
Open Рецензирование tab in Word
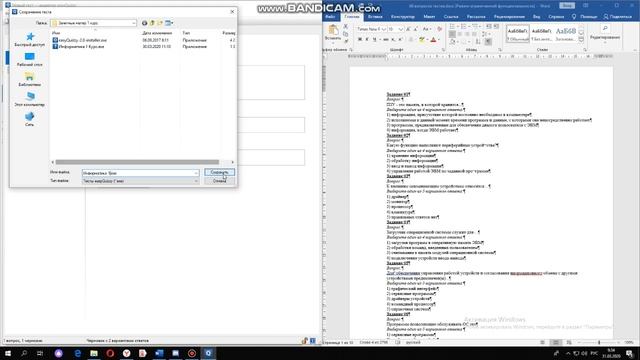(x=509, y=17)
